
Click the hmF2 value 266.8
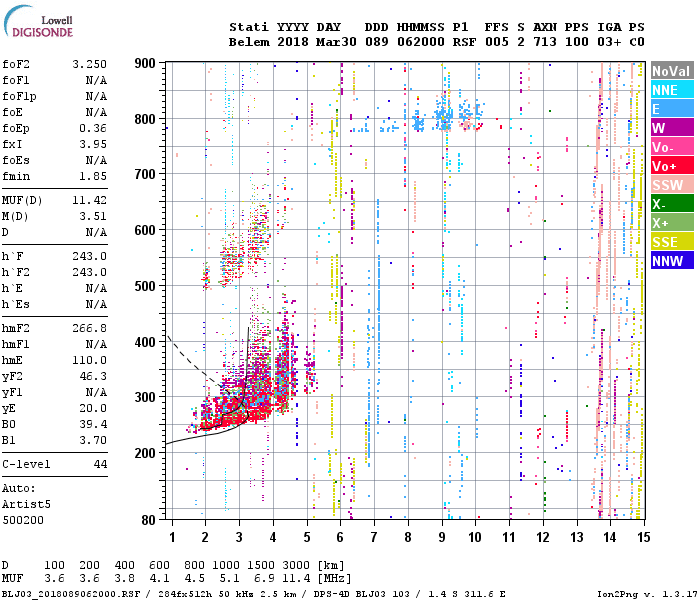point(90,328)
